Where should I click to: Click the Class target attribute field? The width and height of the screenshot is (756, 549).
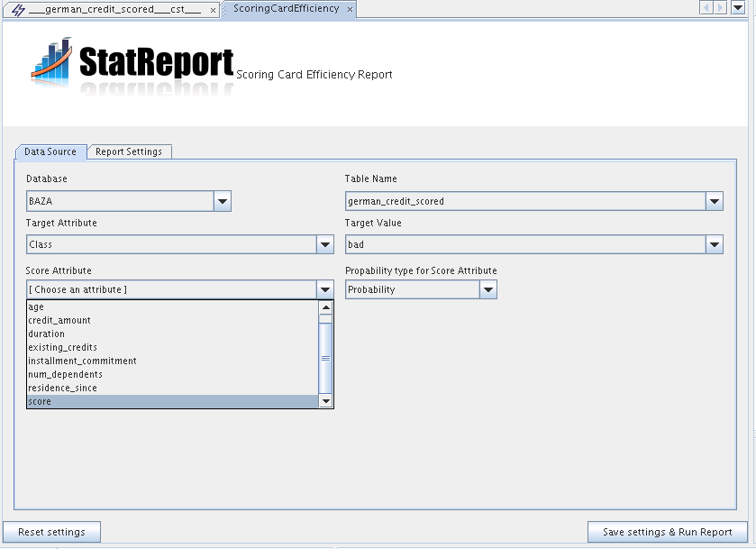(171, 244)
